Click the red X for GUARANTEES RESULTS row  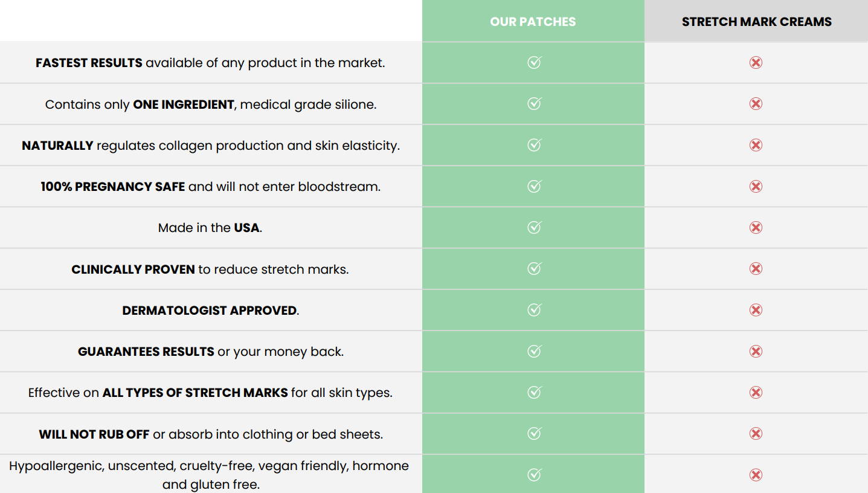[756, 351]
